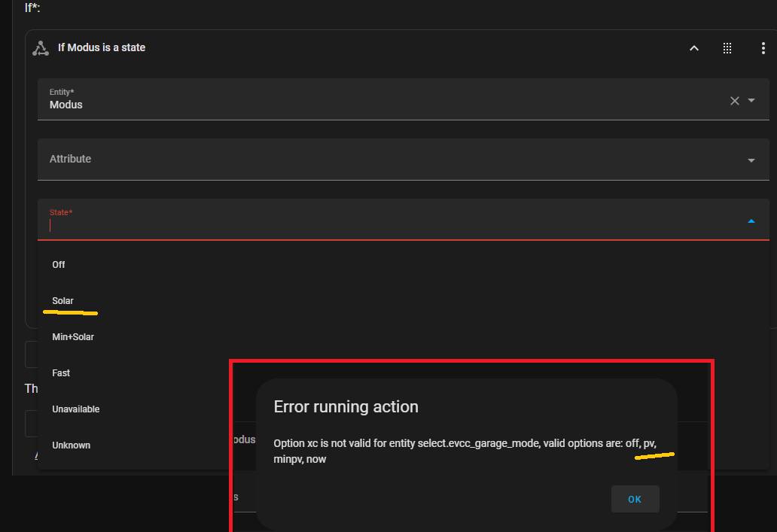Click the grid drag handle icon of the condition

pyautogui.click(x=727, y=48)
